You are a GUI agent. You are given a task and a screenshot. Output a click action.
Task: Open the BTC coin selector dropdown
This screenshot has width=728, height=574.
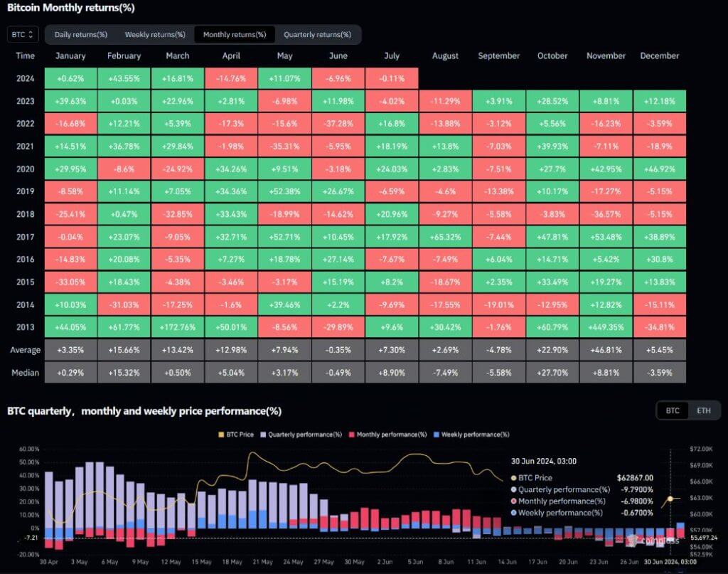tap(22, 34)
